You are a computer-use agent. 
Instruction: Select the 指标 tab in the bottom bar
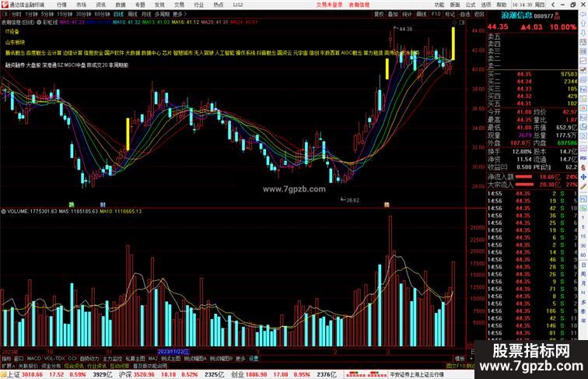tap(6, 359)
